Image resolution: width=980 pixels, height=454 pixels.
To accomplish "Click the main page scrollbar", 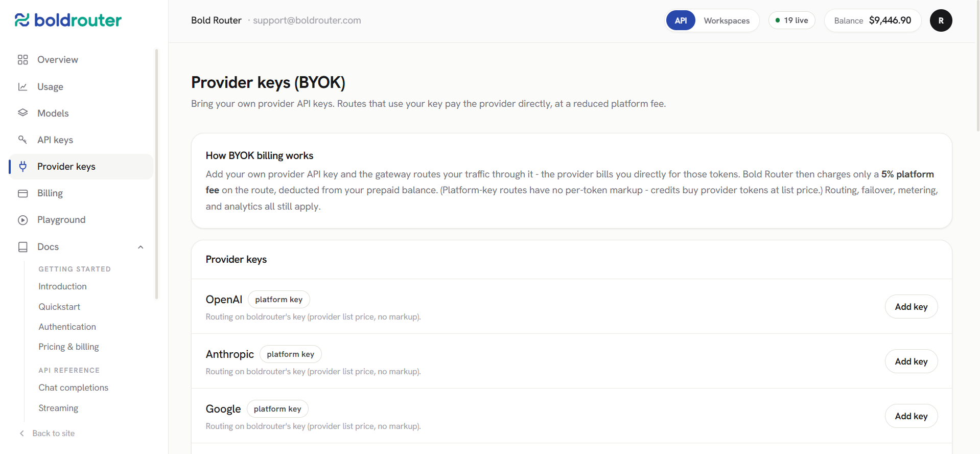I will click(977, 66).
